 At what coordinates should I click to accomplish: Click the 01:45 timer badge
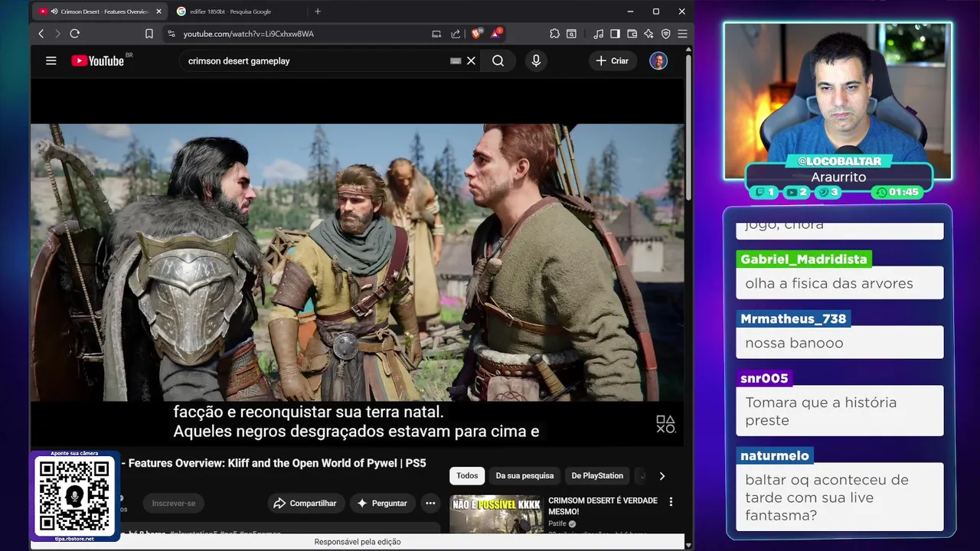point(898,192)
